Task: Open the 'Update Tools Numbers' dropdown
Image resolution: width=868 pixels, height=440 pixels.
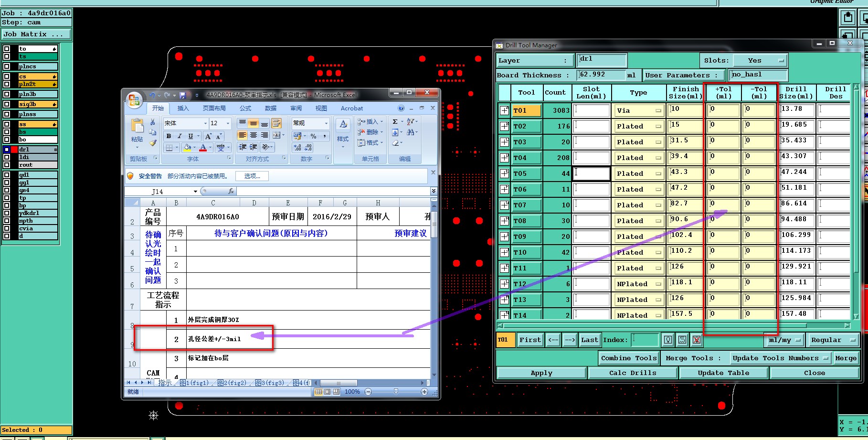Action: (781, 358)
